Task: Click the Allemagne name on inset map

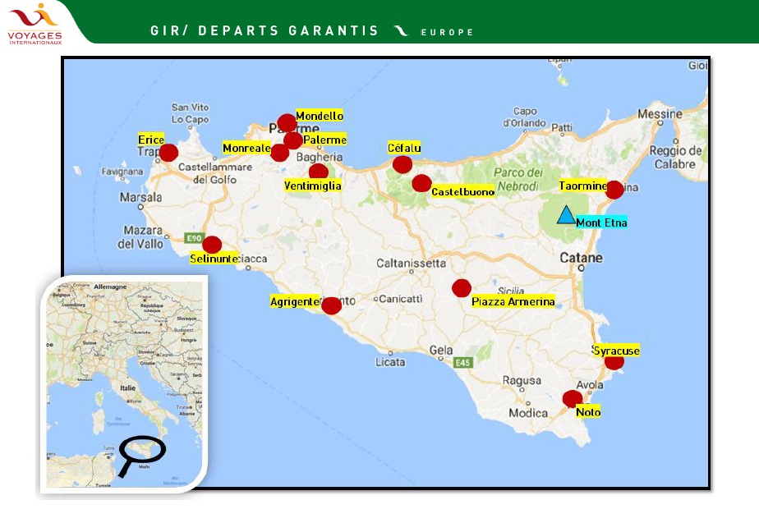Action: (x=110, y=287)
